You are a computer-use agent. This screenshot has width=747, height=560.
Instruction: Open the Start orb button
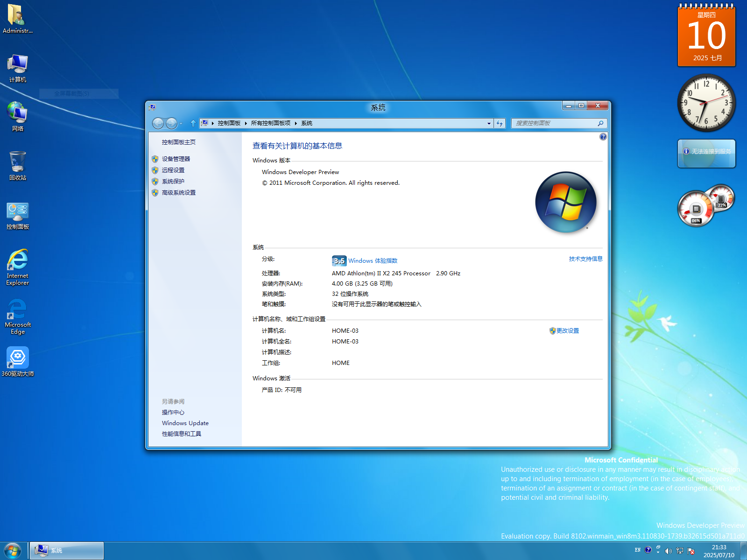[x=13, y=551]
